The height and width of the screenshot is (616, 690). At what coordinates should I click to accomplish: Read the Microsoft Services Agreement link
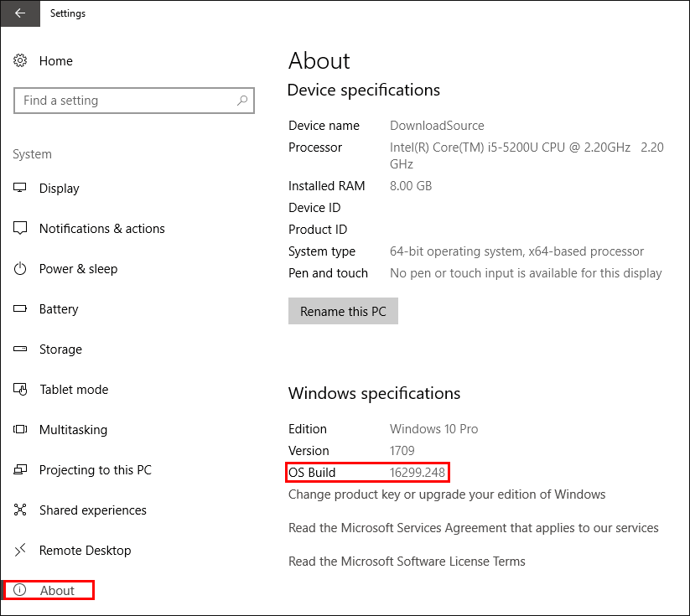point(474,527)
